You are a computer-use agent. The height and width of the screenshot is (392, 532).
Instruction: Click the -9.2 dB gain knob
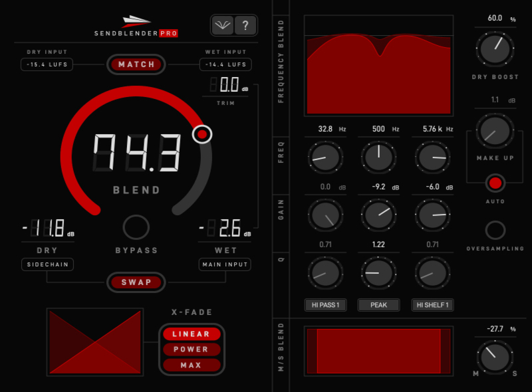click(378, 215)
